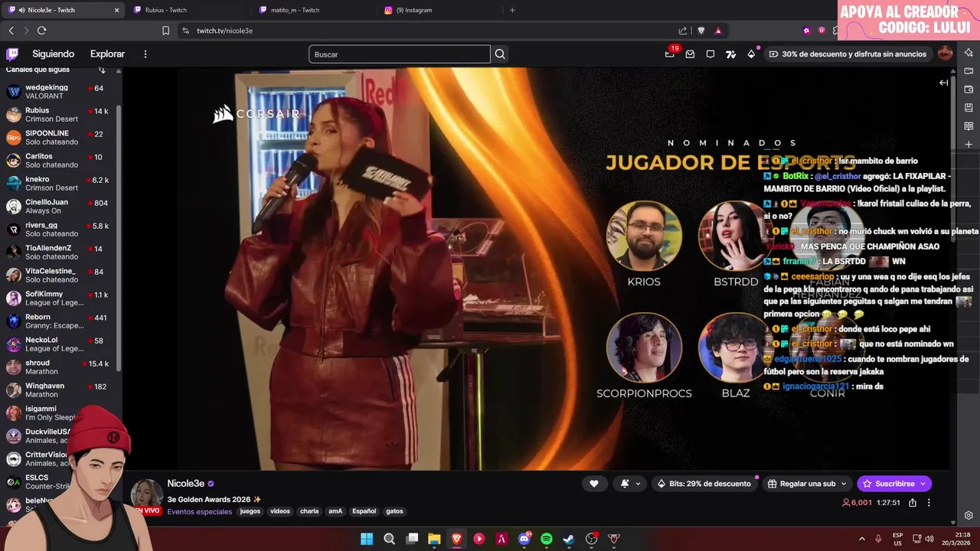Open shroud channel in the followed list

[60, 367]
